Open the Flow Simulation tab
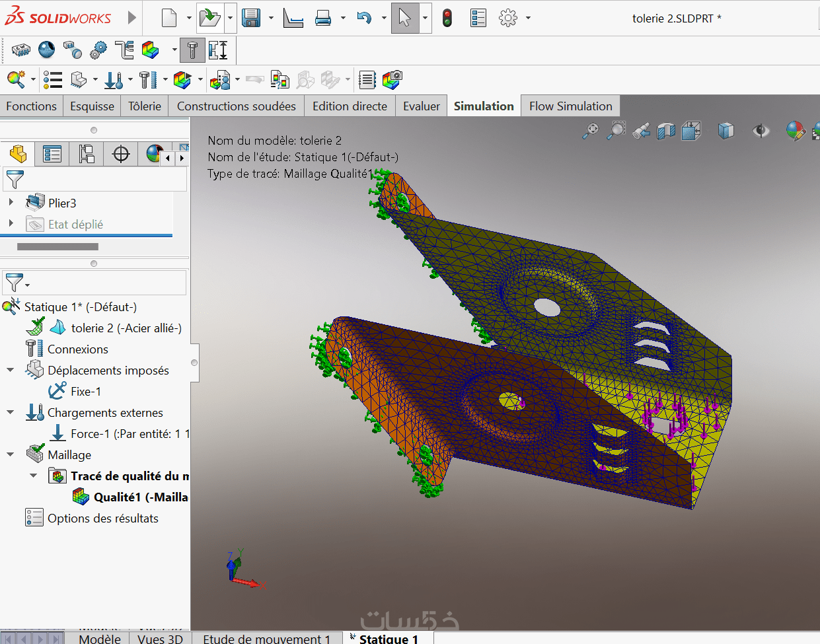820x644 pixels. pyautogui.click(x=570, y=106)
